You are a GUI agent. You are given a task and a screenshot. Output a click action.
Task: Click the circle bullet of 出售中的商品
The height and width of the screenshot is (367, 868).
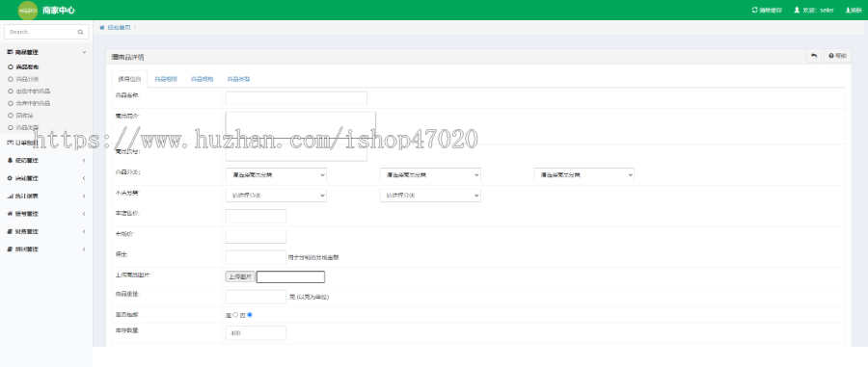pos(11,92)
